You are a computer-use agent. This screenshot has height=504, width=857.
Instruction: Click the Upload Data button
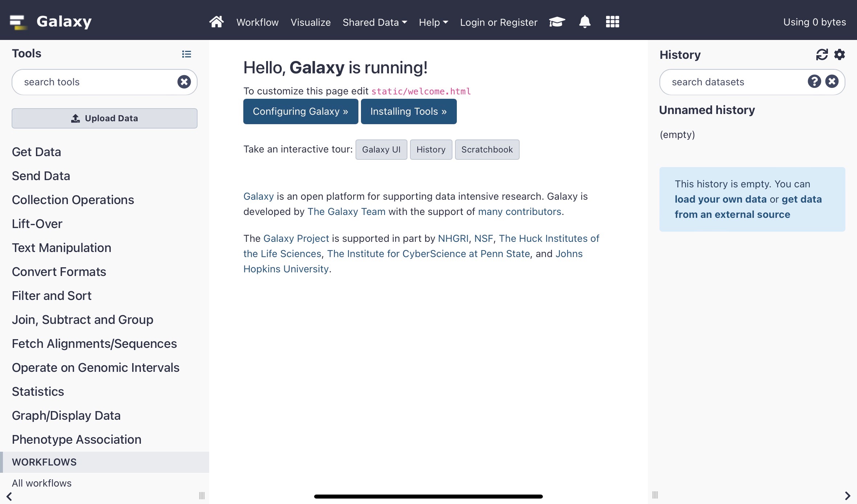(x=105, y=118)
